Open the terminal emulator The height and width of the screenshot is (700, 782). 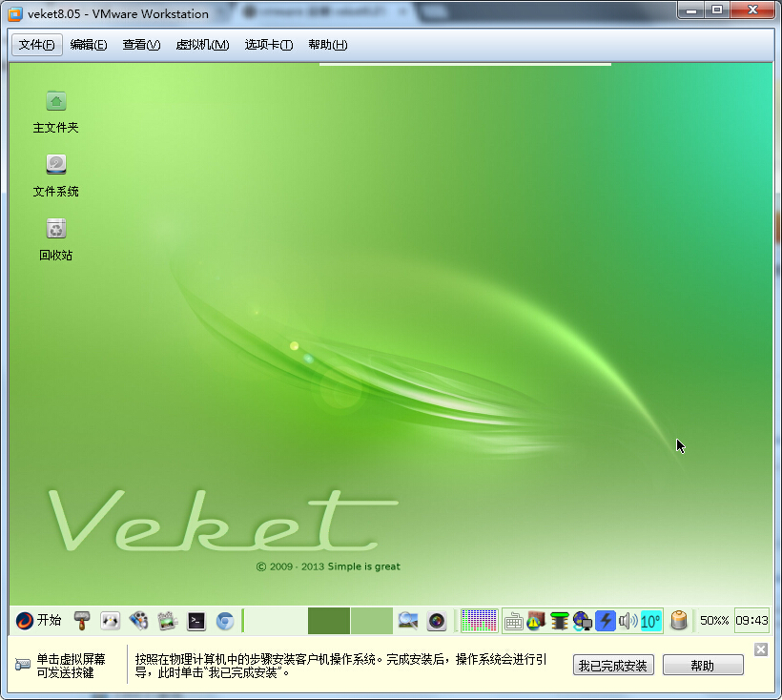point(196,621)
